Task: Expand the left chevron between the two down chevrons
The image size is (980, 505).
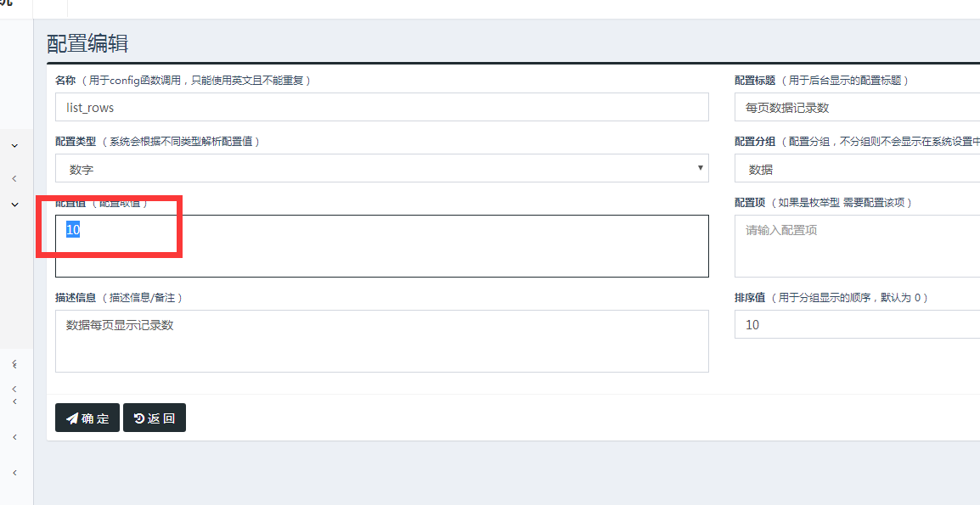Action: coord(14,179)
